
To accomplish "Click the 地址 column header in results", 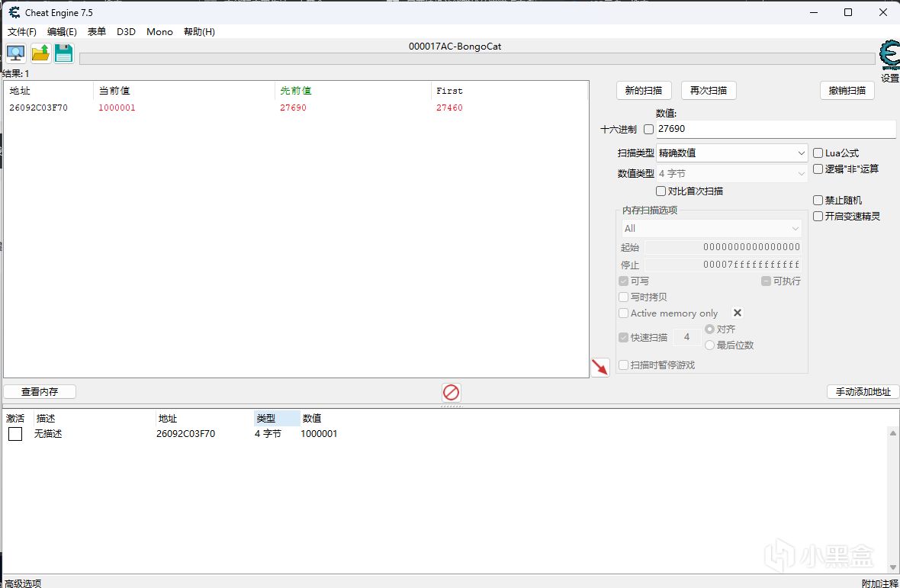I will [x=48, y=91].
